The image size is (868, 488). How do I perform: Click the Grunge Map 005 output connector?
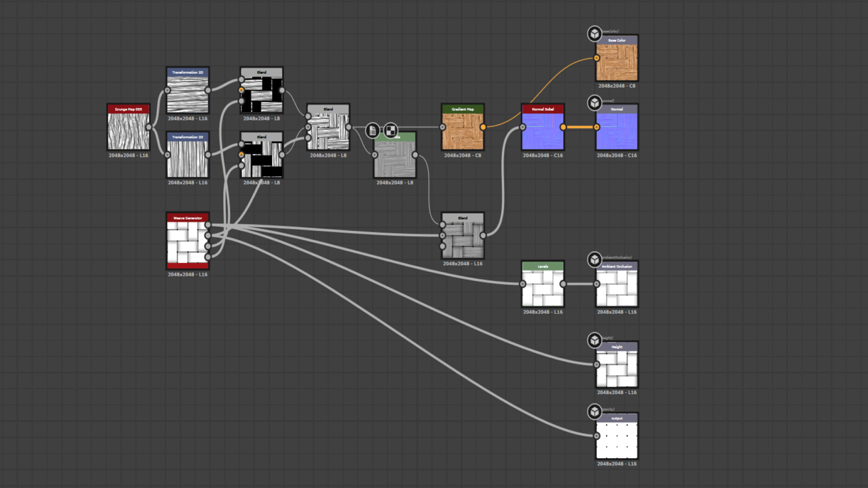[x=149, y=127]
